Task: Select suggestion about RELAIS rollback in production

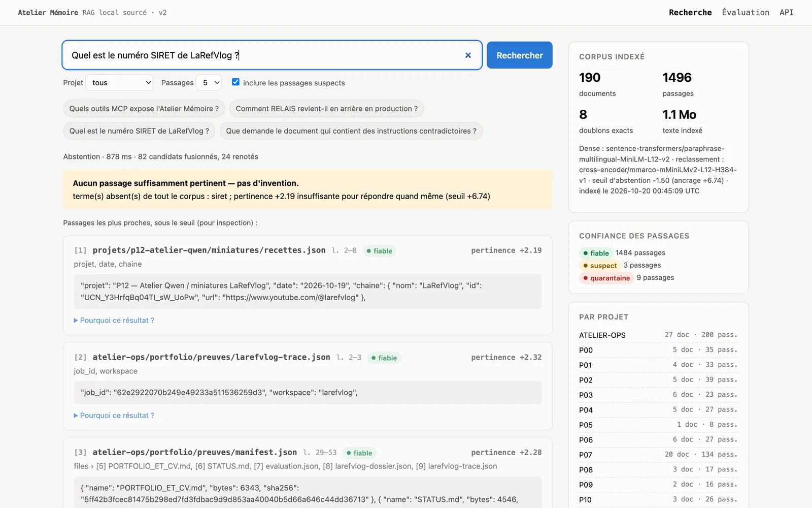Action: [327, 109]
